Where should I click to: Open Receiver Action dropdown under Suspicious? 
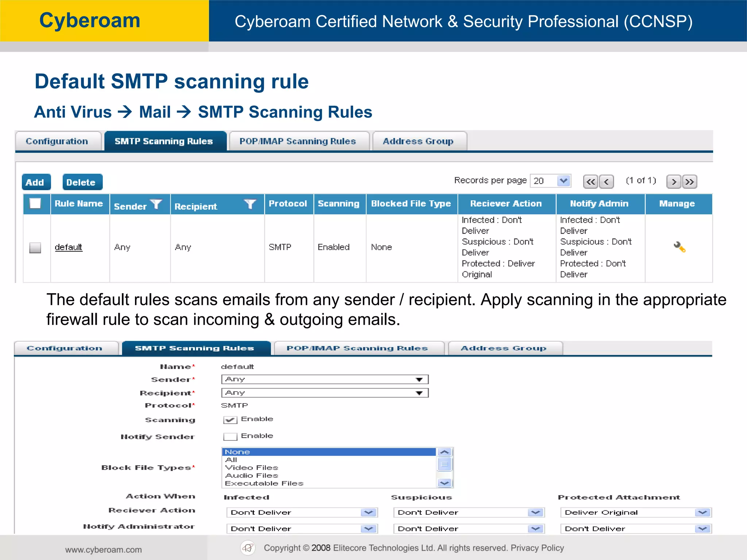tap(469, 513)
